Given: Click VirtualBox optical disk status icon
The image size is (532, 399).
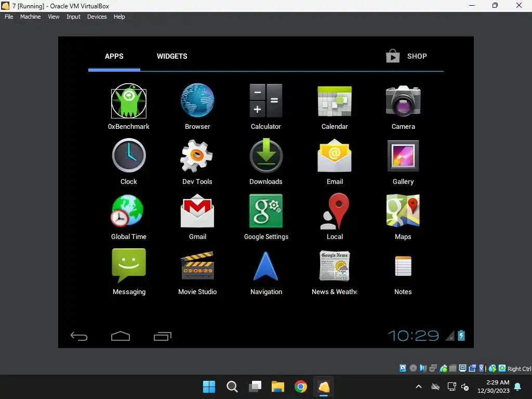Looking at the screenshot, I should pos(413,368).
